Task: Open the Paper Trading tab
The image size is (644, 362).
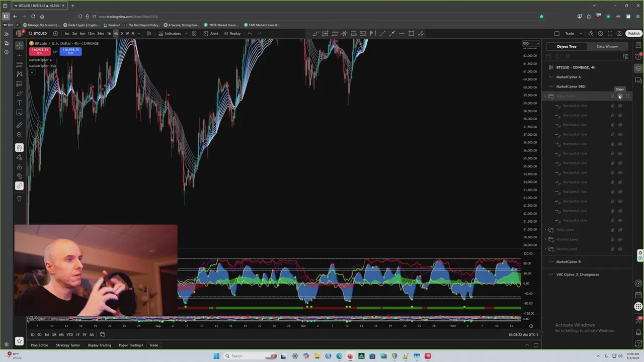Action: [x=130, y=345]
